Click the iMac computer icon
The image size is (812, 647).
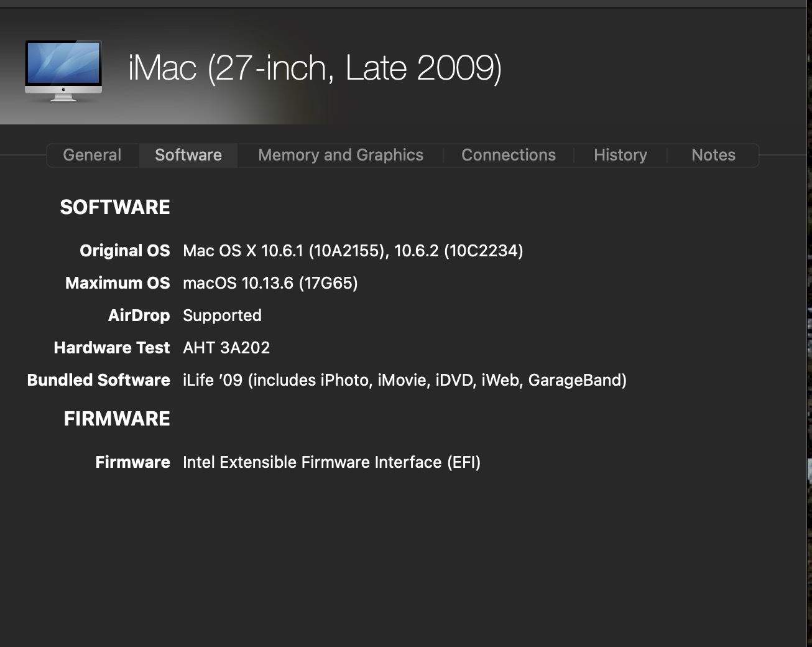pyautogui.click(x=63, y=70)
